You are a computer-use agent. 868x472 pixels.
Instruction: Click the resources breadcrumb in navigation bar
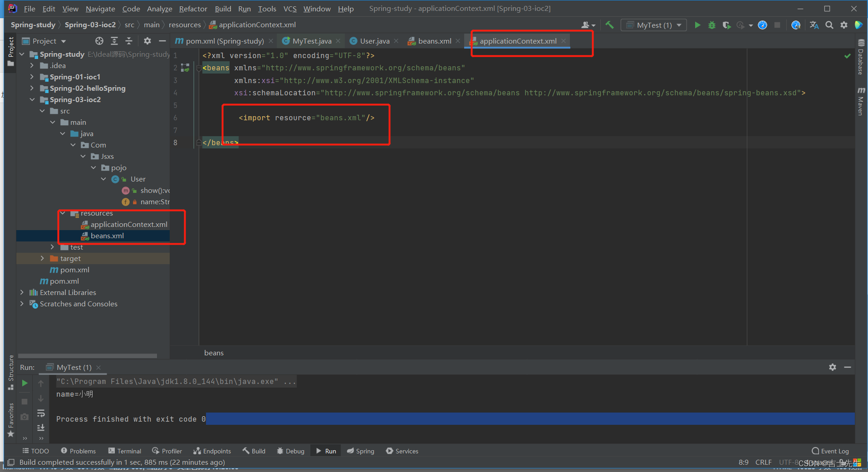[185, 25]
